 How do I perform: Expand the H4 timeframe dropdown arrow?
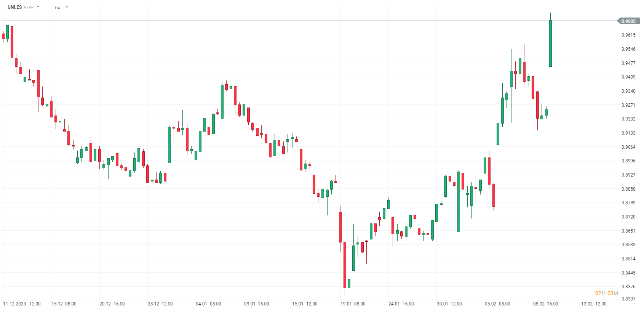tap(67, 7)
